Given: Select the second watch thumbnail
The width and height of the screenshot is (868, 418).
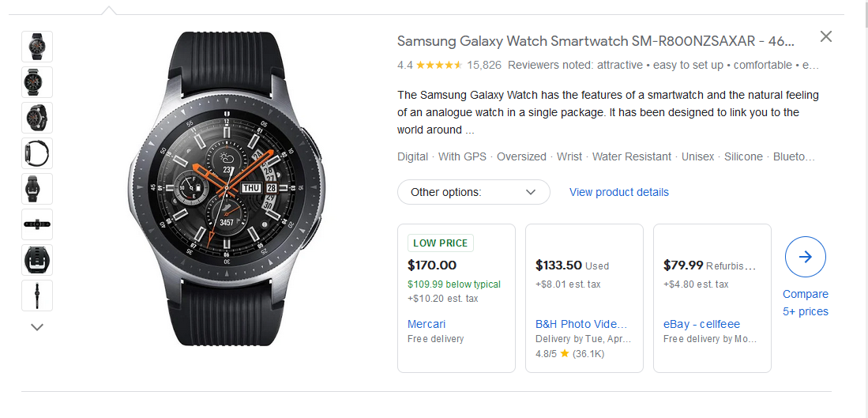Looking at the screenshot, I should click(37, 82).
